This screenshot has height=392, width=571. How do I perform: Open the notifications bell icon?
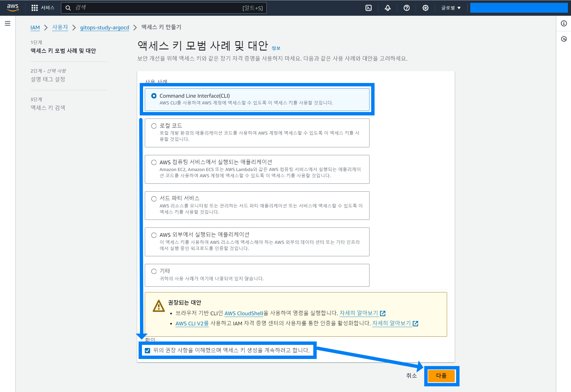coord(388,8)
